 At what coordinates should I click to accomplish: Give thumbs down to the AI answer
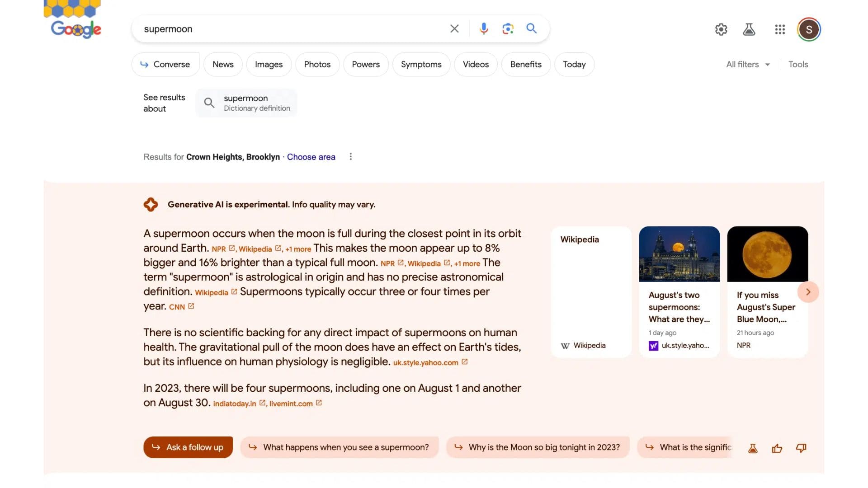pos(801,448)
